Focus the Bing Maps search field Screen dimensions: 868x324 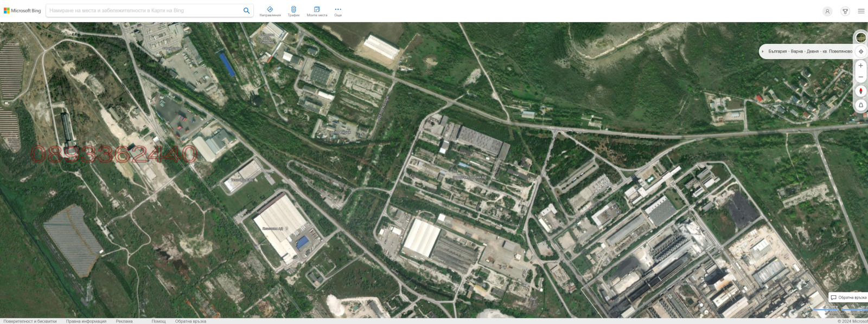(144, 11)
